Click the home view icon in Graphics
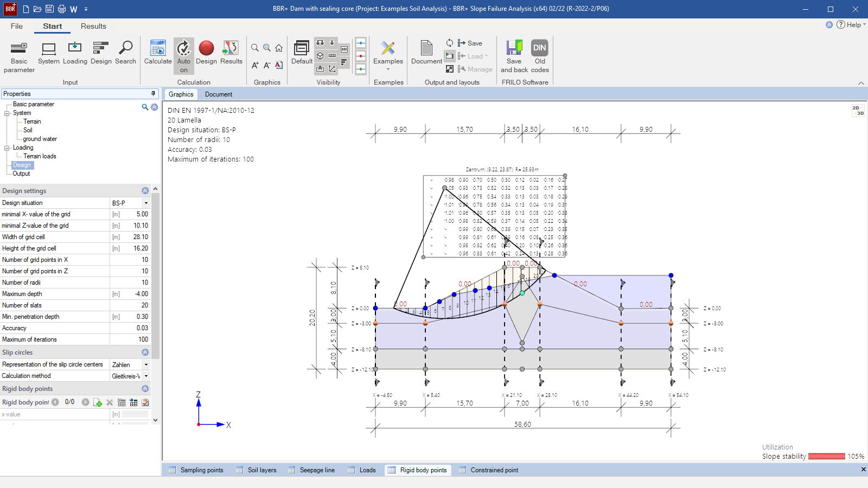The width and height of the screenshot is (868, 488). coord(279,48)
